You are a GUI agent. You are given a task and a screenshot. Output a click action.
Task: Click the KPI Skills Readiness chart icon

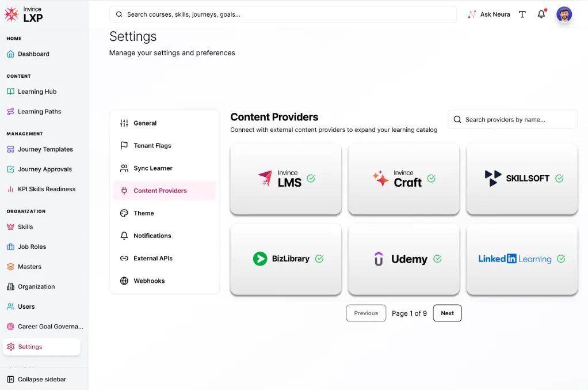click(x=10, y=189)
